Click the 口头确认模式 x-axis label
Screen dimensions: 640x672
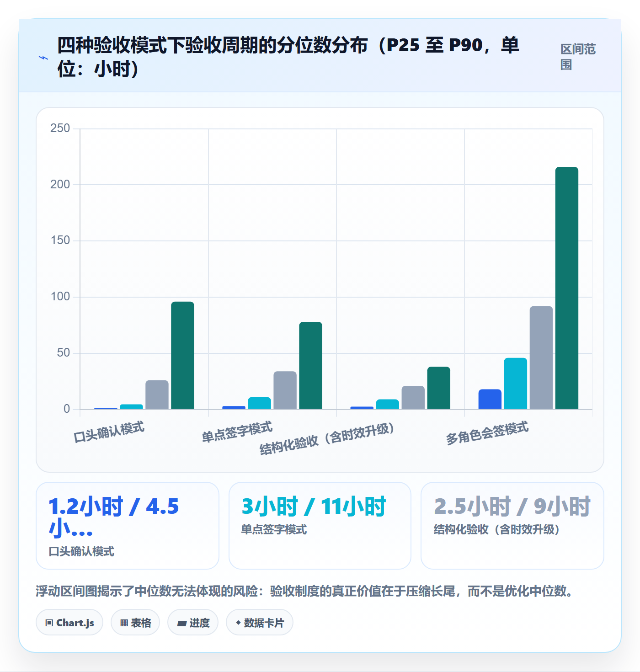(x=109, y=432)
